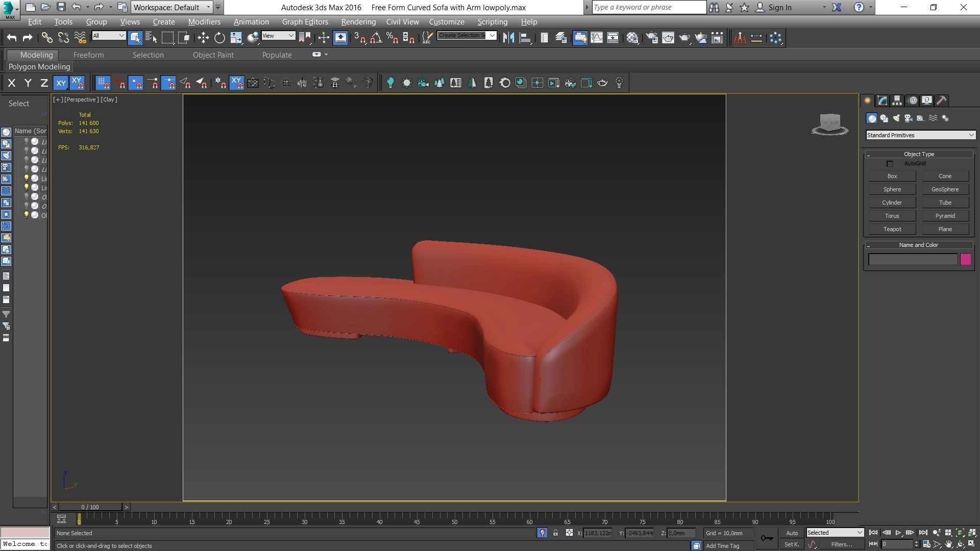Toggle the isolate selection icon in status bar

pos(542,533)
